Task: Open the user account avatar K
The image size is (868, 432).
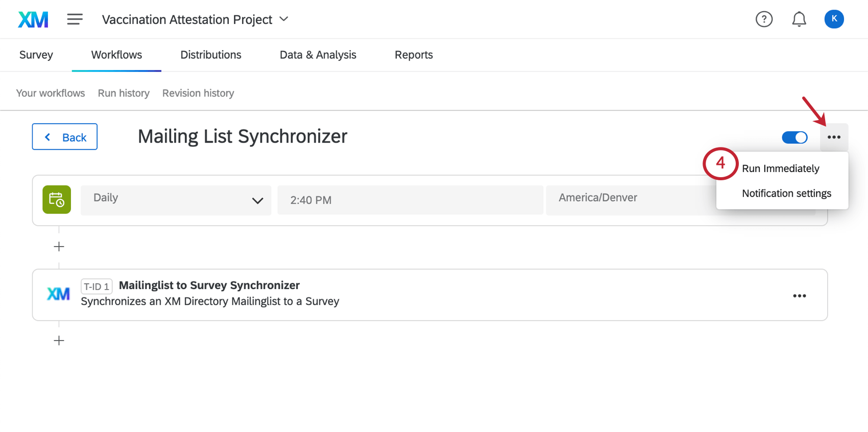Action: coord(834,19)
